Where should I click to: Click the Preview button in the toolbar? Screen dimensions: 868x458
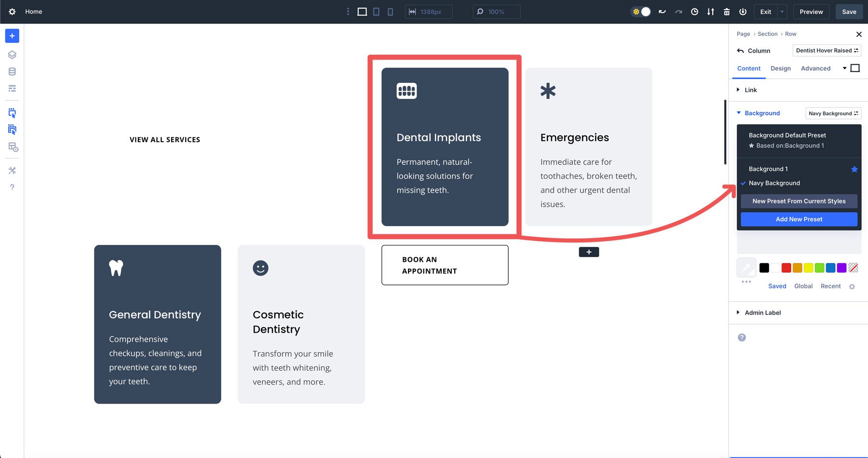(811, 12)
